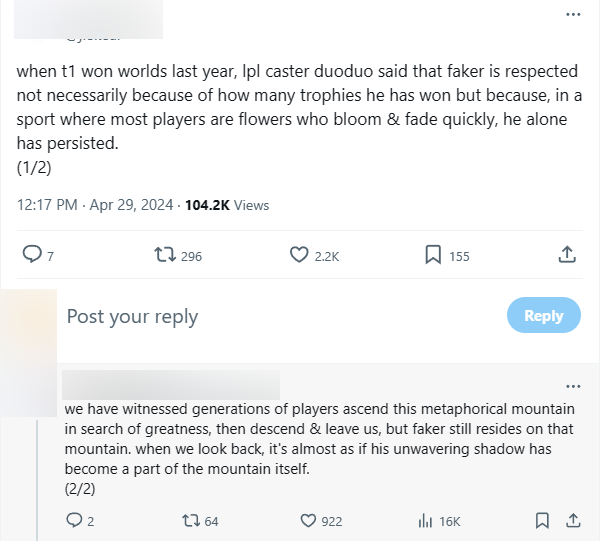Viewport: 604px width, 541px height.
Task: Repost the second tweet with 64 reposts
Action: (x=188, y=520)
